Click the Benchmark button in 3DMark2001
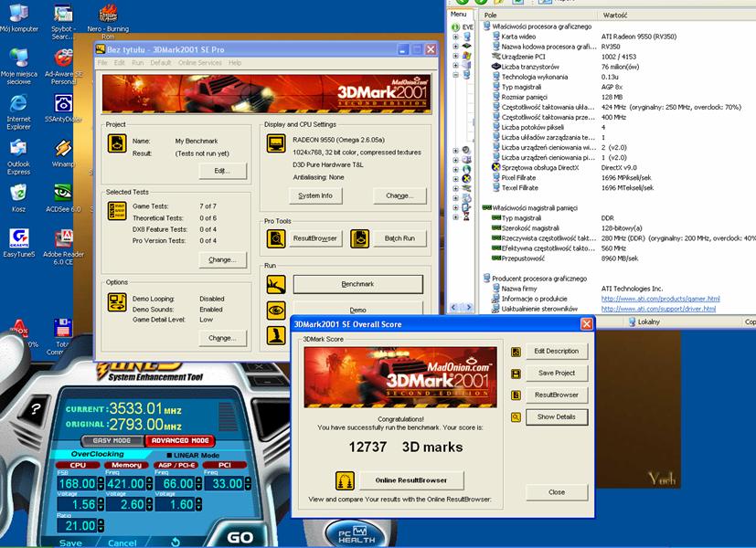 [x=357, y=284]
